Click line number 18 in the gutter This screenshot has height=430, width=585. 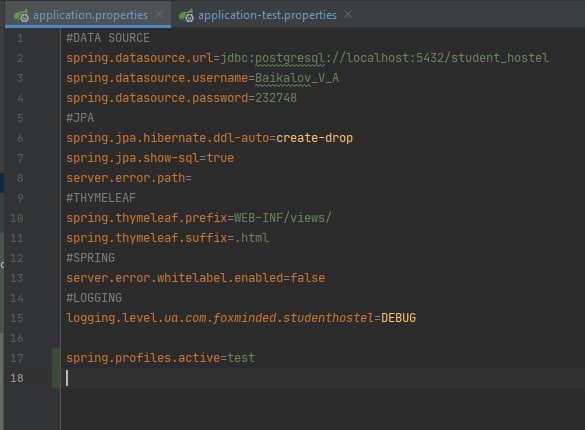tap(17, 378)
